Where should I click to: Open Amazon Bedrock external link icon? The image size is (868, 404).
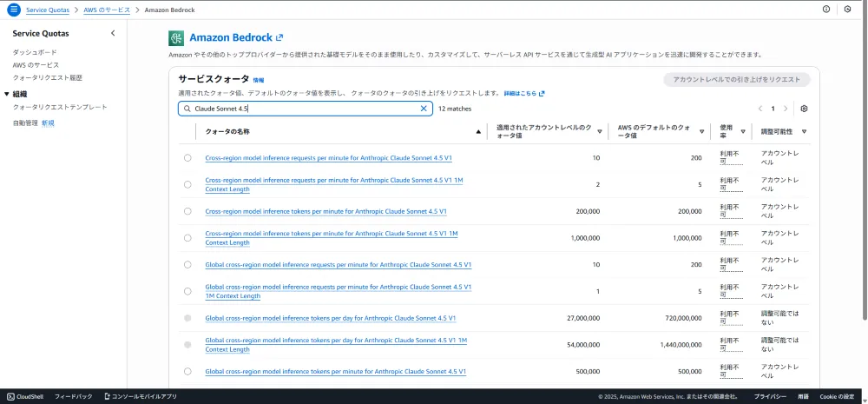tap(279, 37)
